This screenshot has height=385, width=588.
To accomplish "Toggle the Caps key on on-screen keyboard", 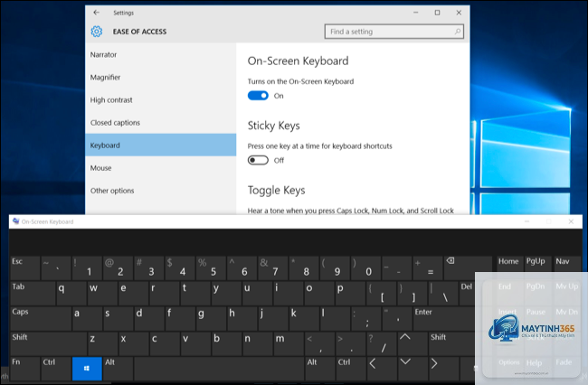I will 41,318.
